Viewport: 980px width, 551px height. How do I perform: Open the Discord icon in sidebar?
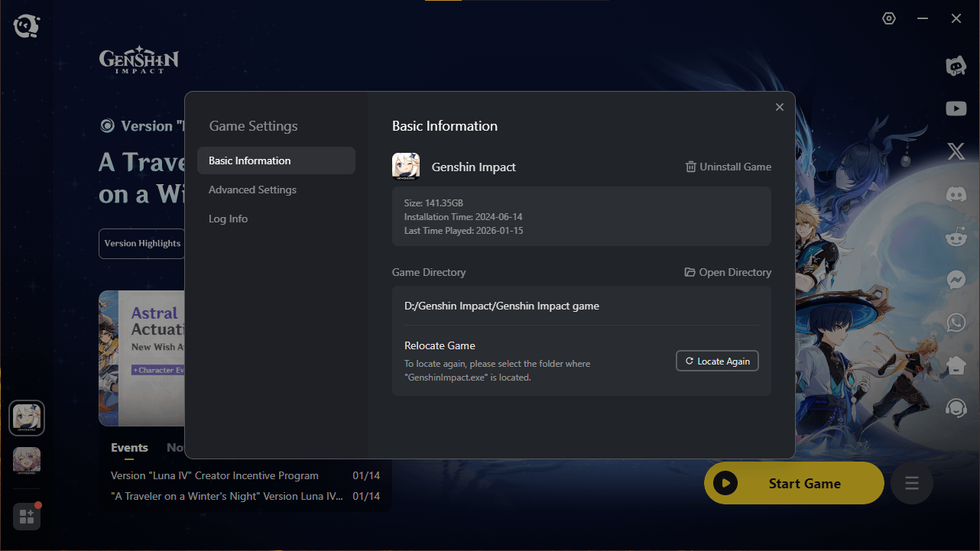[x=956, y=194]
